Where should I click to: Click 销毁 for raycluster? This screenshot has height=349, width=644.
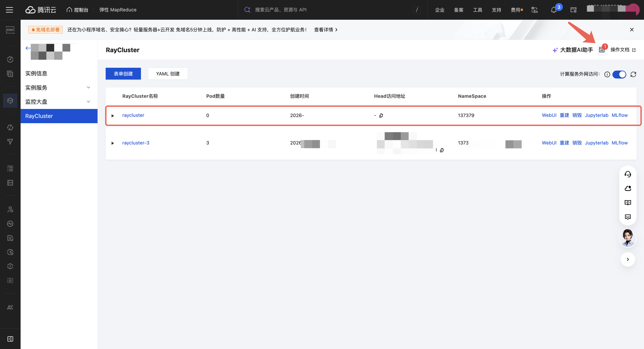[x=577, y=115]
